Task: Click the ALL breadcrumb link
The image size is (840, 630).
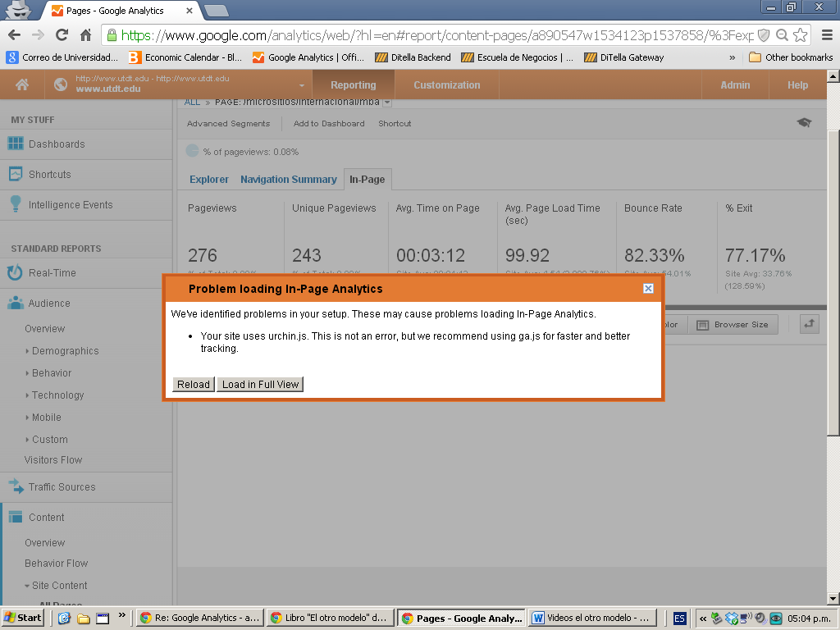Action: tap(192, 103)
